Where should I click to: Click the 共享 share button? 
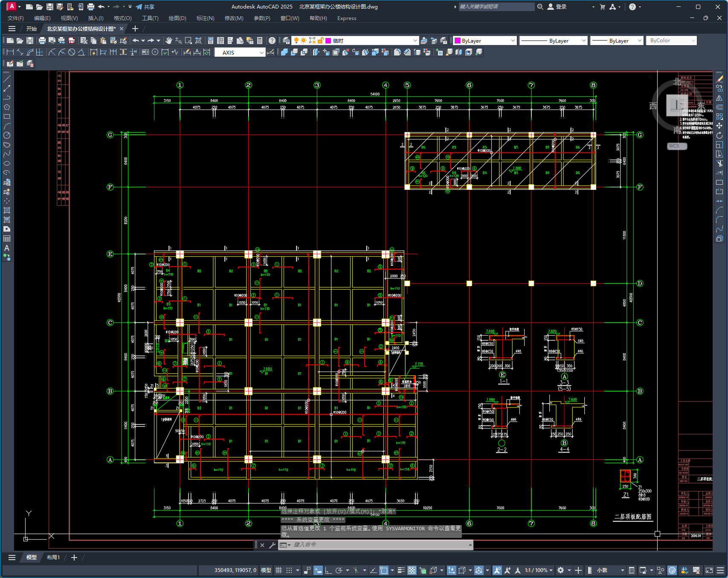pyautogui.click(x=145, y=7)
